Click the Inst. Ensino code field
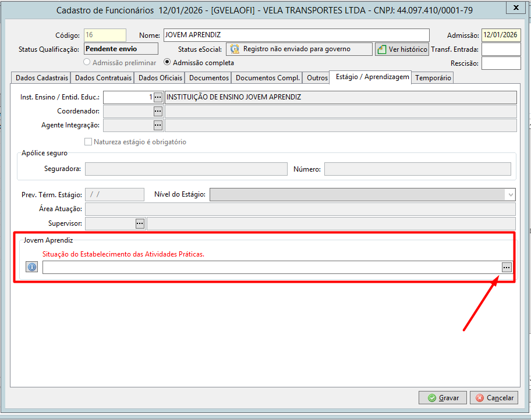This screenshot has width=531, height=420. coord(128,98)
